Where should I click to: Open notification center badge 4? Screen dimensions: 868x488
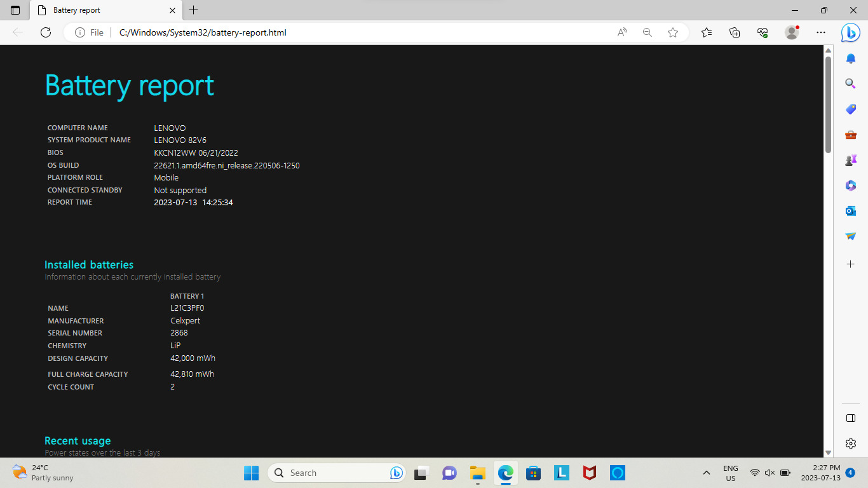pyautogui.click(x=850, y=473)
